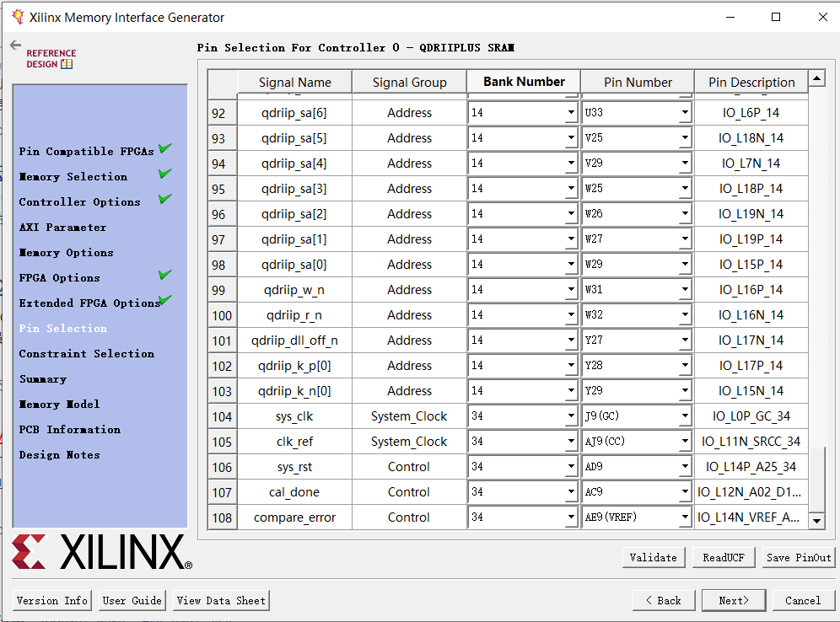Open Pin Number dropdown showing U33
Viewport: 840px width, 622px height.
(685, 113)
